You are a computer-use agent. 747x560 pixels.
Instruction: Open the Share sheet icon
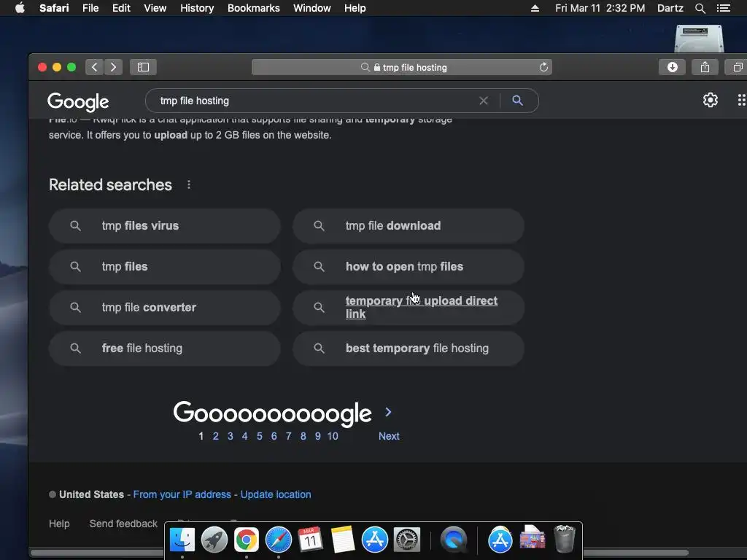705,67
